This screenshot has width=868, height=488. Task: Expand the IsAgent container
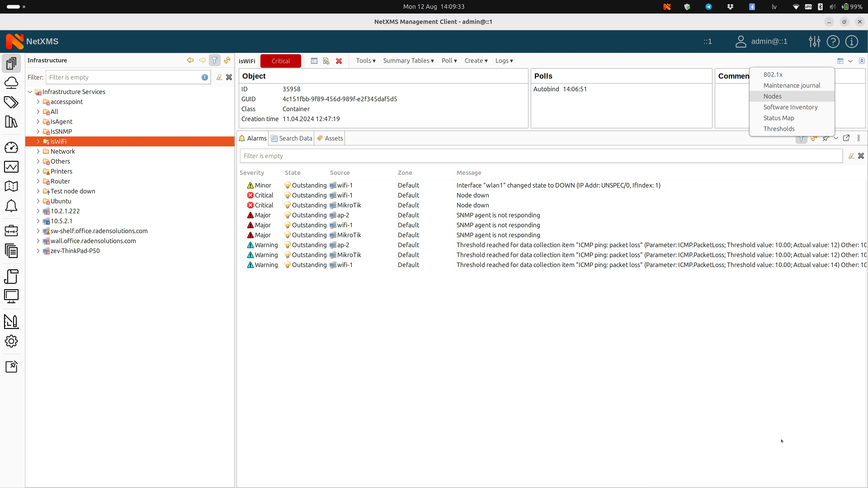[38, 122]
